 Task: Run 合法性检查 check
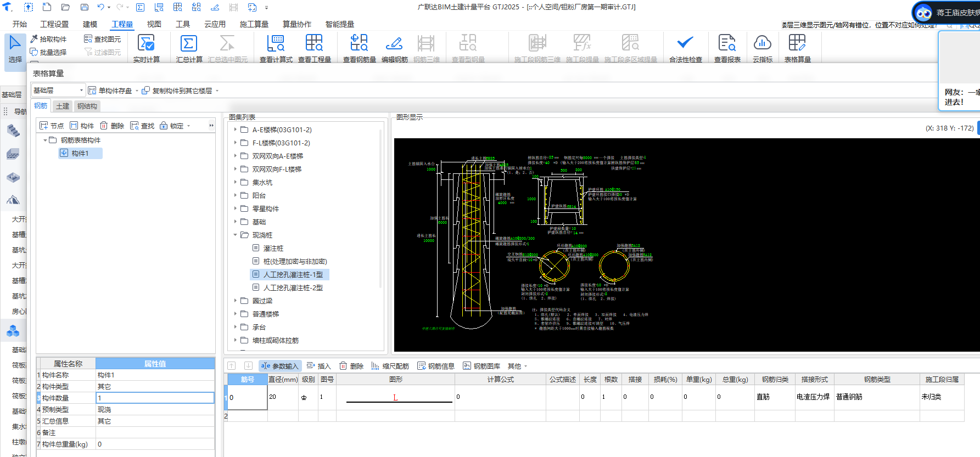click(x=685, y=48)
